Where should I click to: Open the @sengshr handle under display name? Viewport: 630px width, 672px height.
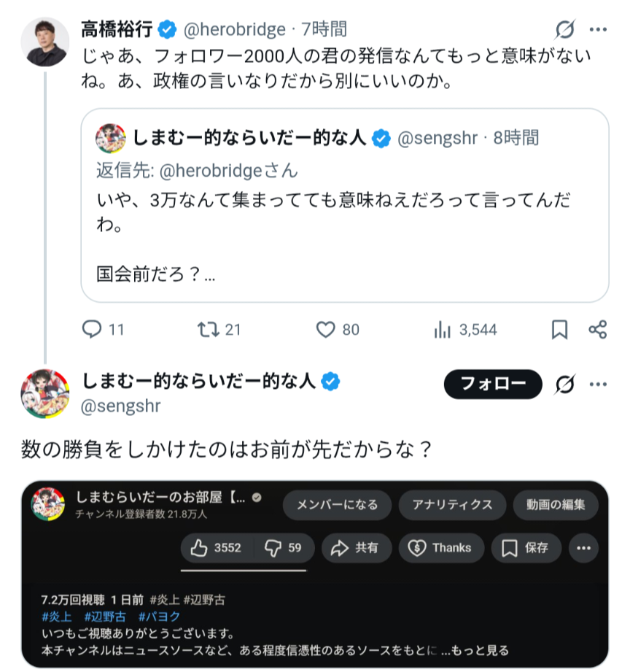121,405
